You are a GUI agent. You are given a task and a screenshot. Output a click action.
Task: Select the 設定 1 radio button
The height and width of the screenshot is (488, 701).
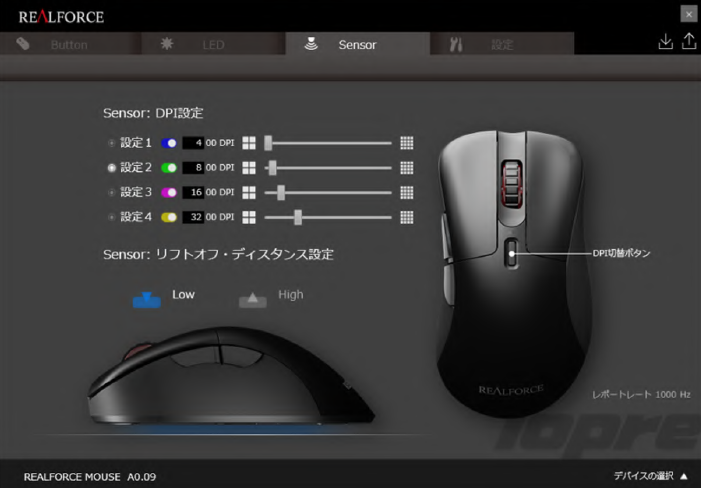pos(112,143)
